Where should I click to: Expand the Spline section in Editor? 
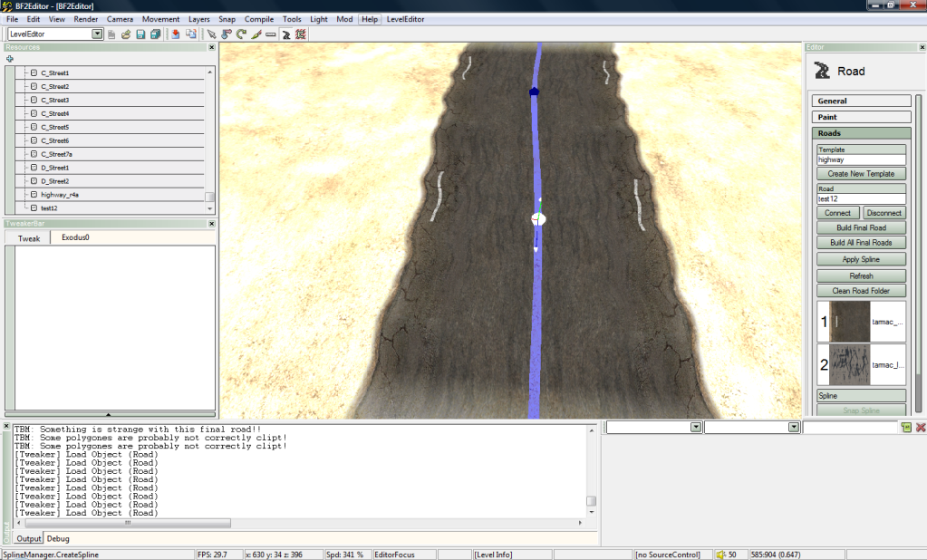(862, 396)
